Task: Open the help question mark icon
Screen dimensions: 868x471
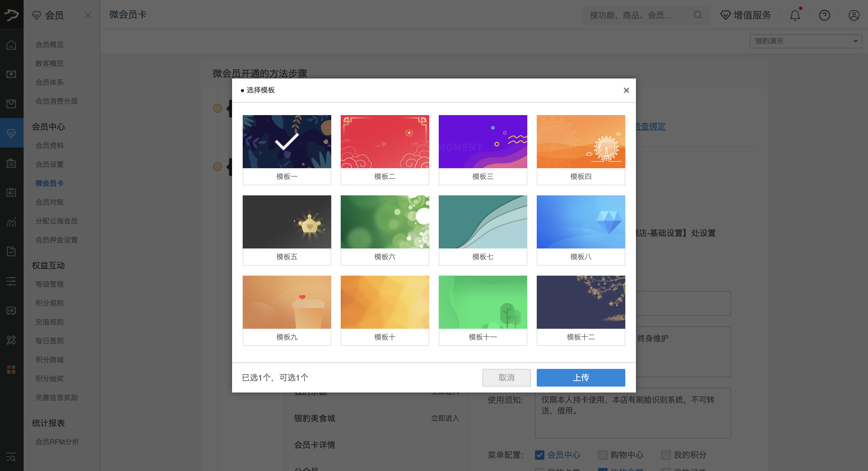Action: pyautogui.click(x=825, y=15)
